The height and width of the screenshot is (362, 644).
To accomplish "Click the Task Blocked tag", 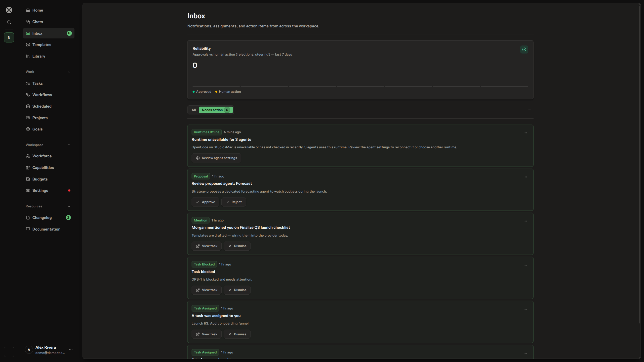I will pos(204,264).
